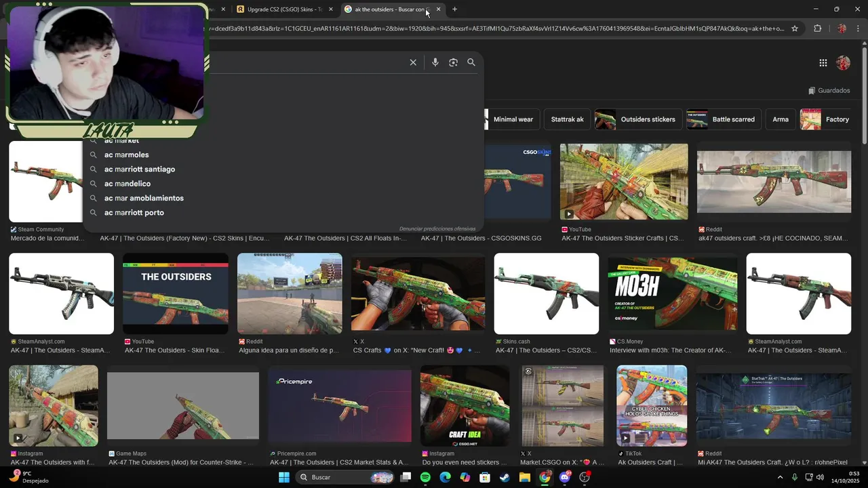Open the weather widget 9°C Despejado

pyautogui.click(x=27, y=477)
